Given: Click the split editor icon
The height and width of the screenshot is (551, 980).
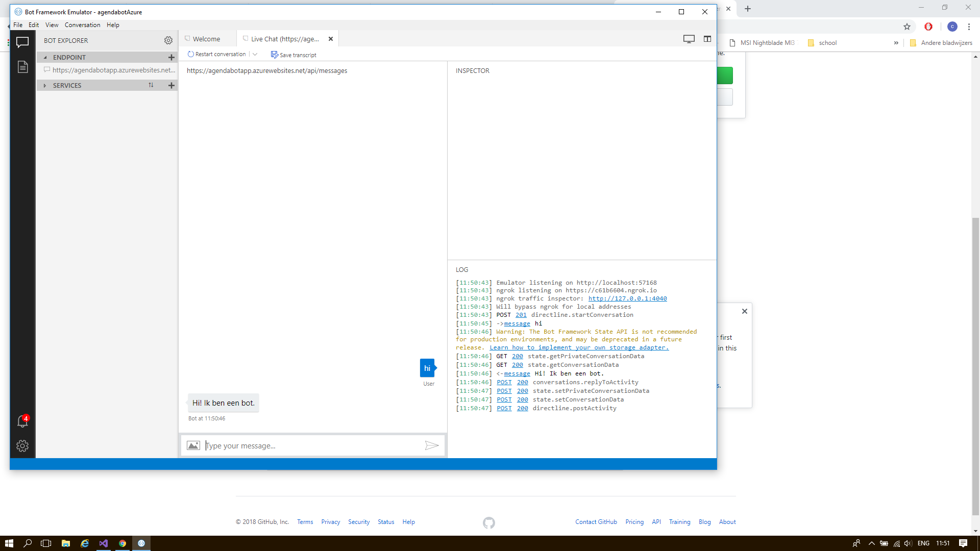Looking at the screenshot, I should pyautogui.click(x=707, y=39).
